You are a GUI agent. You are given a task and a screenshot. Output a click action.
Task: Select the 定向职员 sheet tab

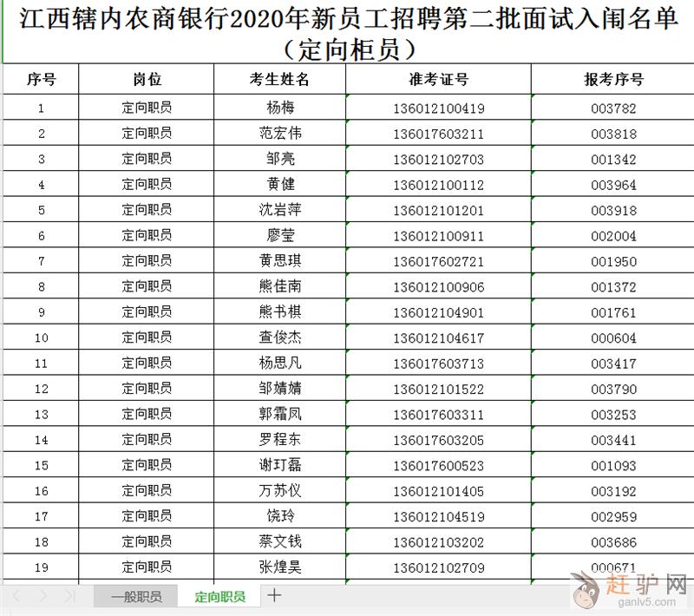coord(219,597)
